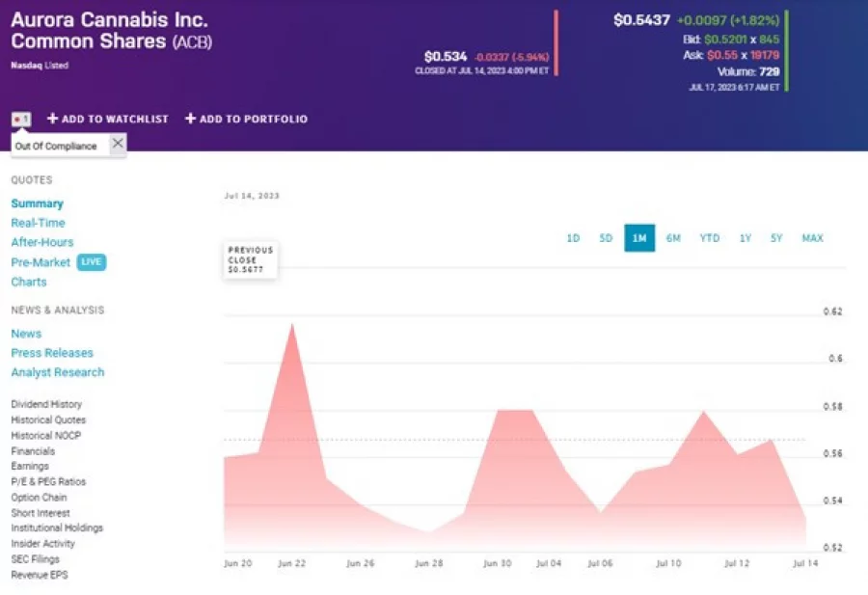Select the 1M chart range
The height and width of the screenshot is (595, 868).
point(639,238)
